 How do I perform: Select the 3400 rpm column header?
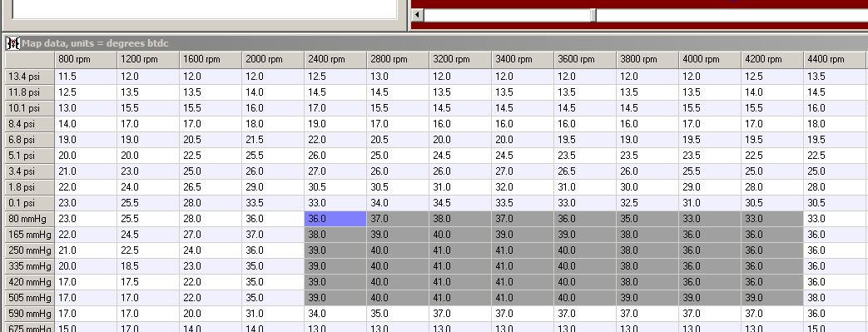point(523,60)
